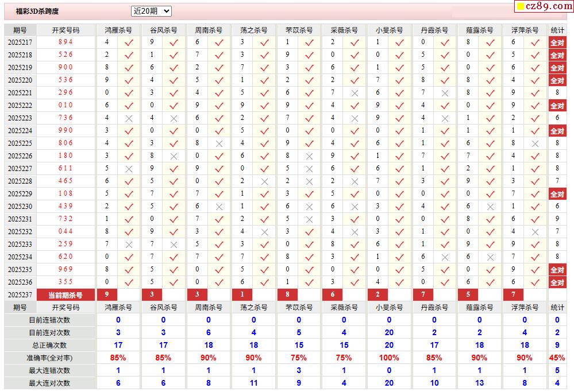
Task: Click period number 2025226
Action: [20, 156]
